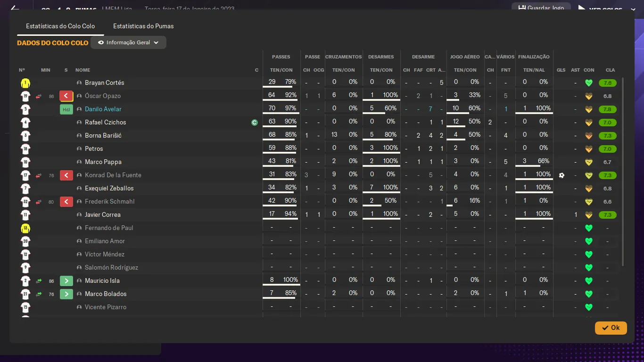This screenshot has width=644, height=362.
Task: Sort by MIN column header
Action: pos(45,70)
